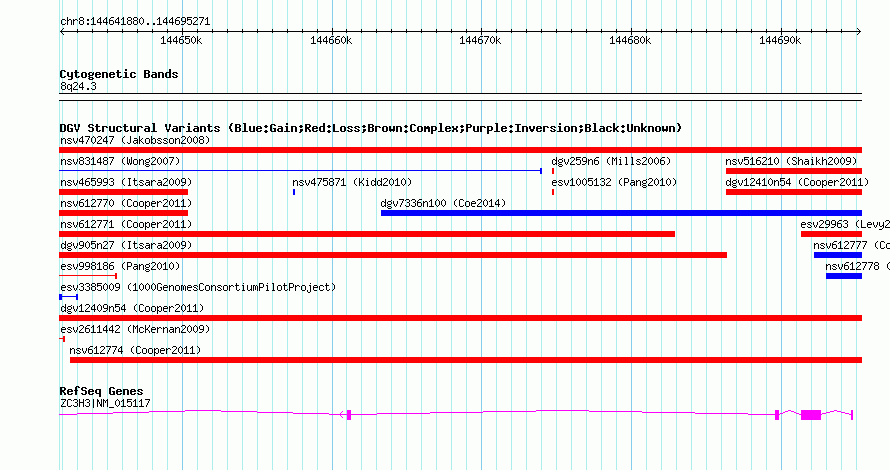Click the RefSeq Genes track title
890x470 pixels.
point(101,391)
